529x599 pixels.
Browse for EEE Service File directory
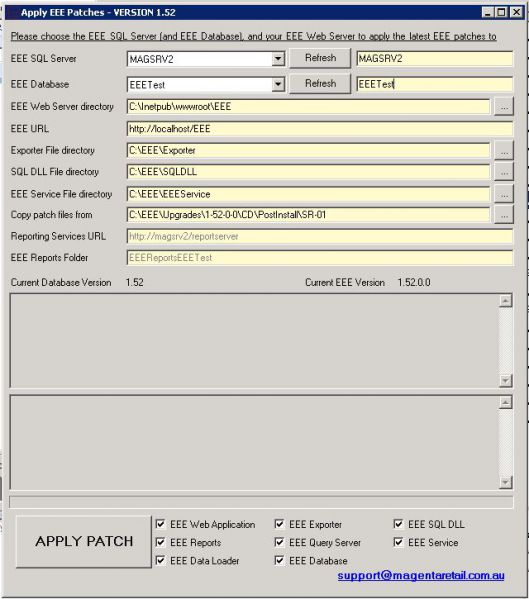click(504, 194)
